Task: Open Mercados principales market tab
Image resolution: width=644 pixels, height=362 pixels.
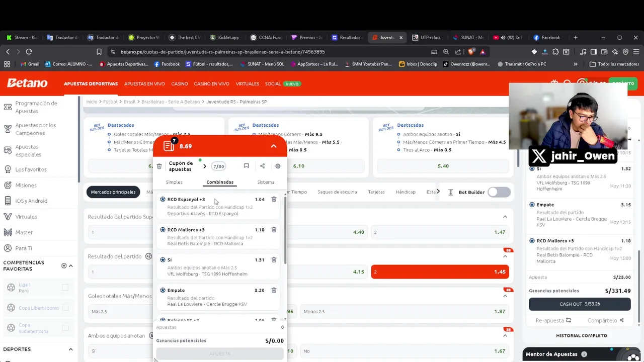Action: 113,192
